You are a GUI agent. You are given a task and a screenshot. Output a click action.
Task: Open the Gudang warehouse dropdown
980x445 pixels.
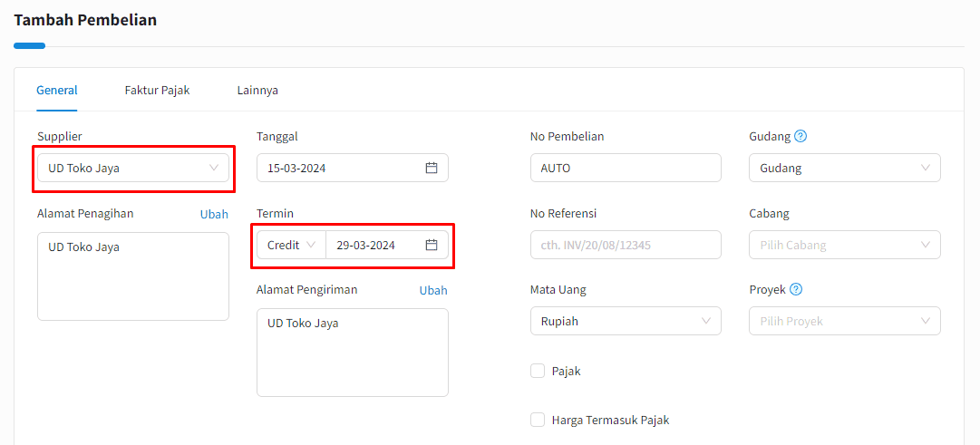pos(844,169)
